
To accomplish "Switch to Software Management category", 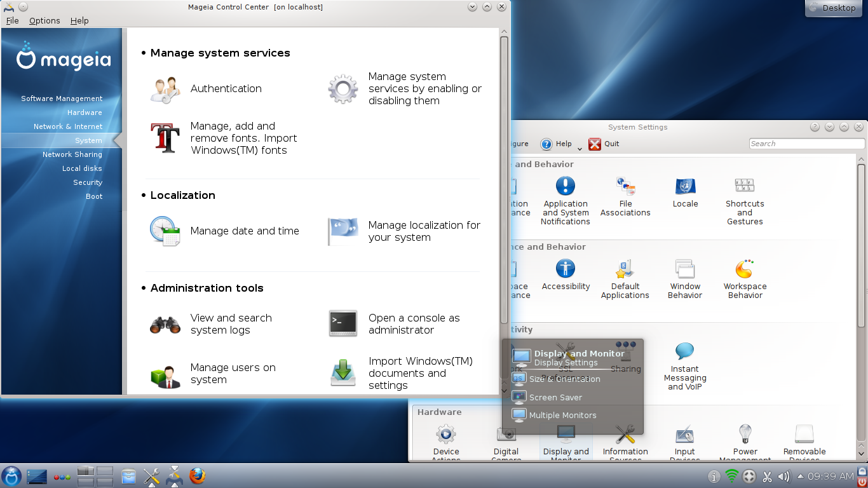I will click(62, 98).
